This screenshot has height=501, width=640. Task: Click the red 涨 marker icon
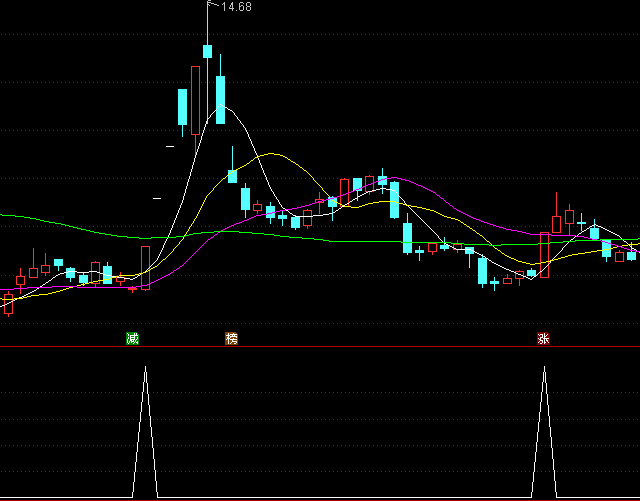click(543, 338)
